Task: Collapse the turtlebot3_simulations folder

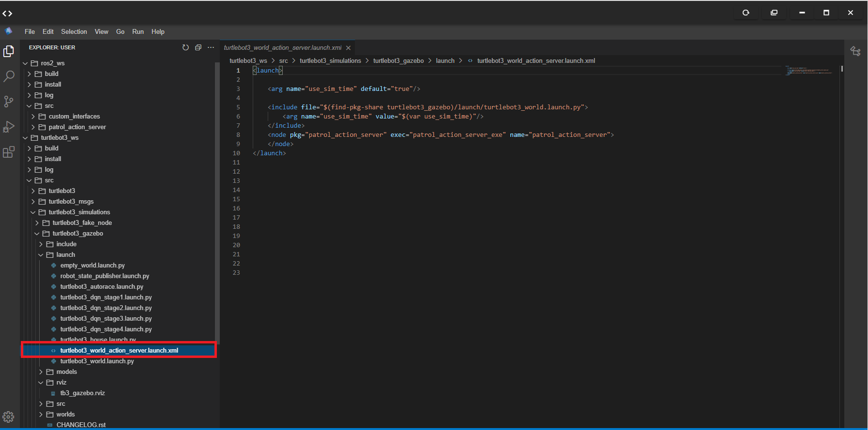Action: coord(33,212)
